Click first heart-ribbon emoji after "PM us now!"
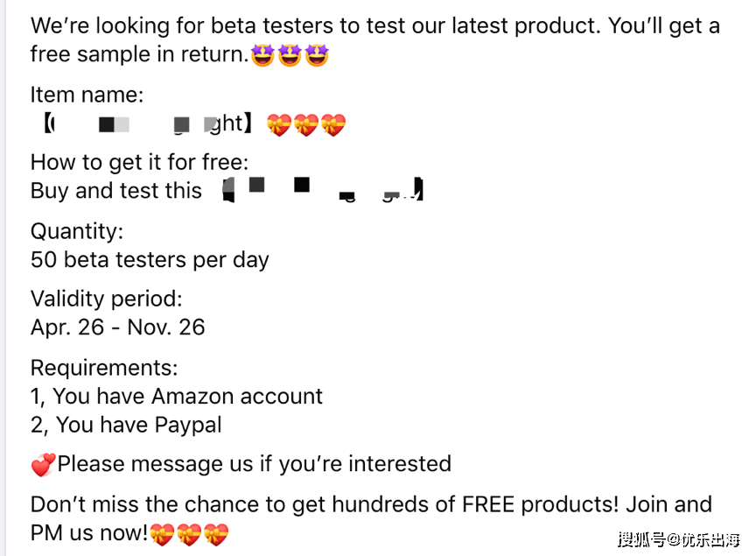 pos(162,533)
